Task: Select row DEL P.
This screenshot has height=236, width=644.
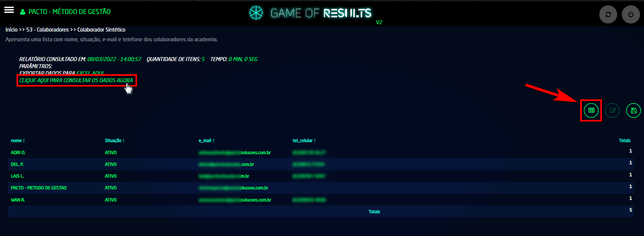Action: coord(321,164)
